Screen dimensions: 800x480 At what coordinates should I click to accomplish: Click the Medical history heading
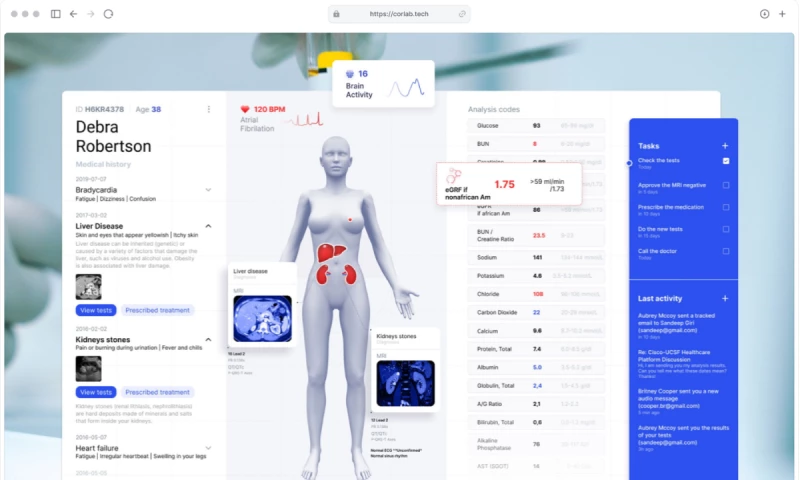tap(103, 164)
